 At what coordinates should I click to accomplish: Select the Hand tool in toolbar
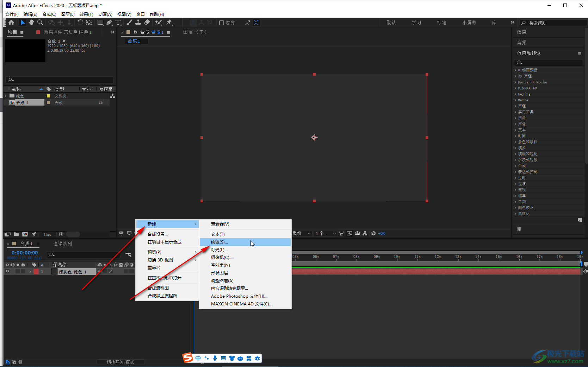coord(31,23)
